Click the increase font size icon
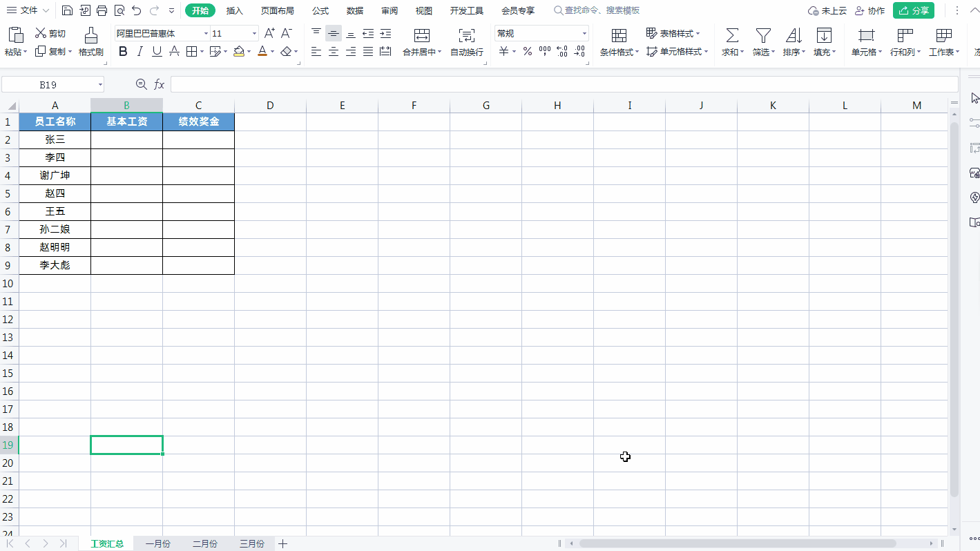 [269, 33]
